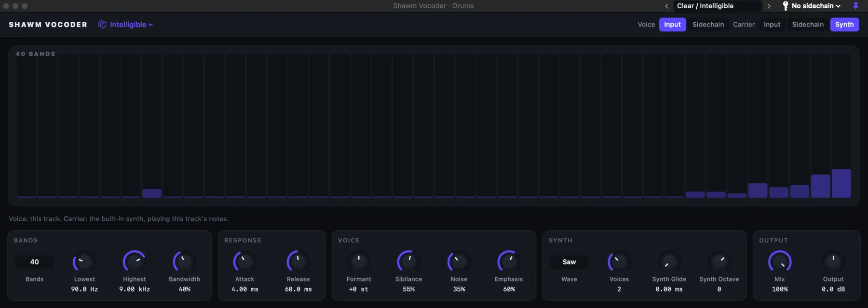This screenshot has height=308, width=868.
Task: Go to previous preset arrow
Action: point(666,6)
